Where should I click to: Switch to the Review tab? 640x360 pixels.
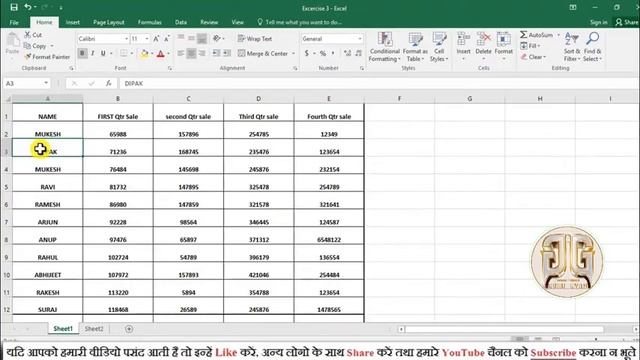[x=209, y=22]
